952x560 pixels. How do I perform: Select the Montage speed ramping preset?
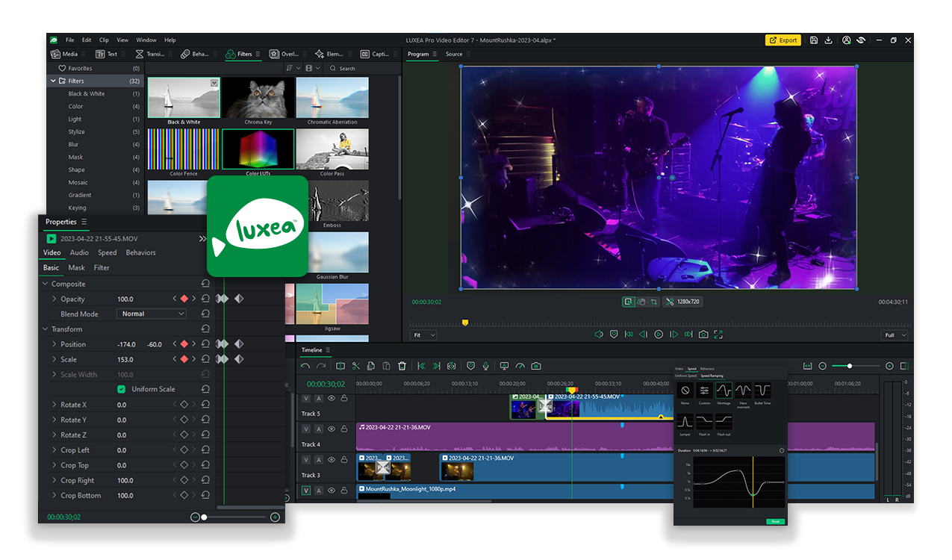(x=724, y=391)
